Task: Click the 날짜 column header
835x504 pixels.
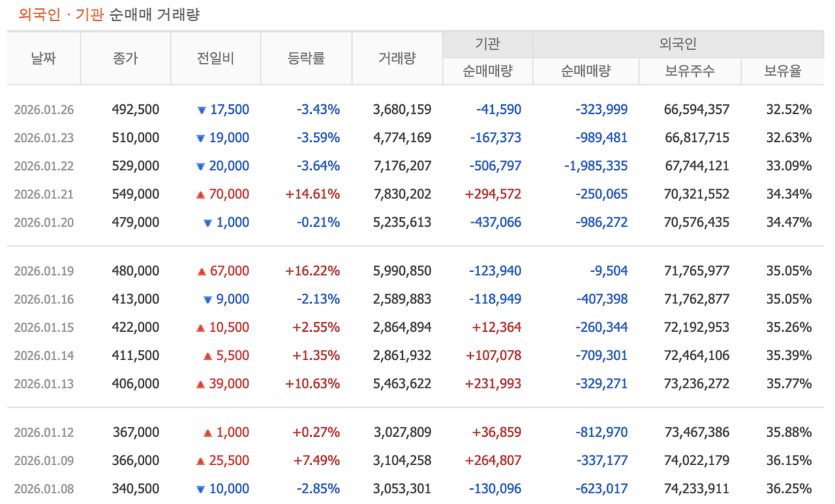Action: 43,57
